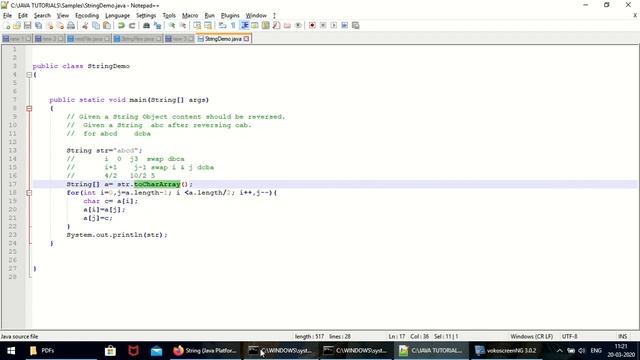
Task: Open the Language menu
Action: coord(117,16)
